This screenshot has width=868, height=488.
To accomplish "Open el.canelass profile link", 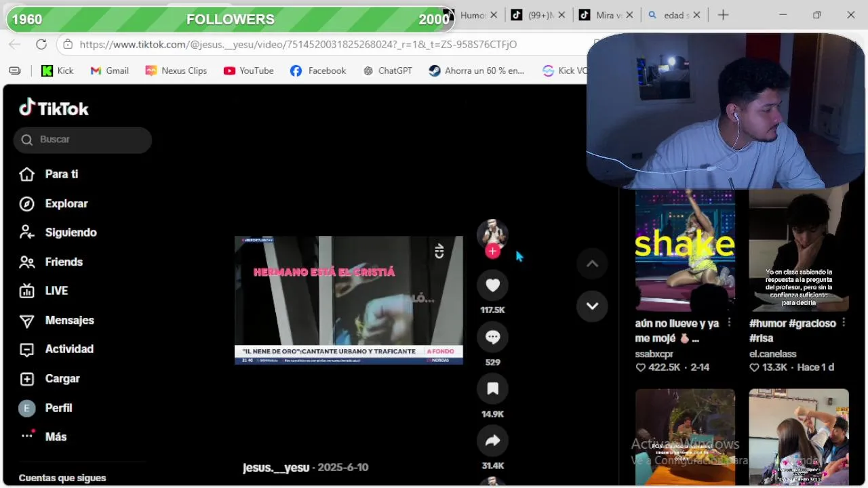I will (x=773, y=354).
